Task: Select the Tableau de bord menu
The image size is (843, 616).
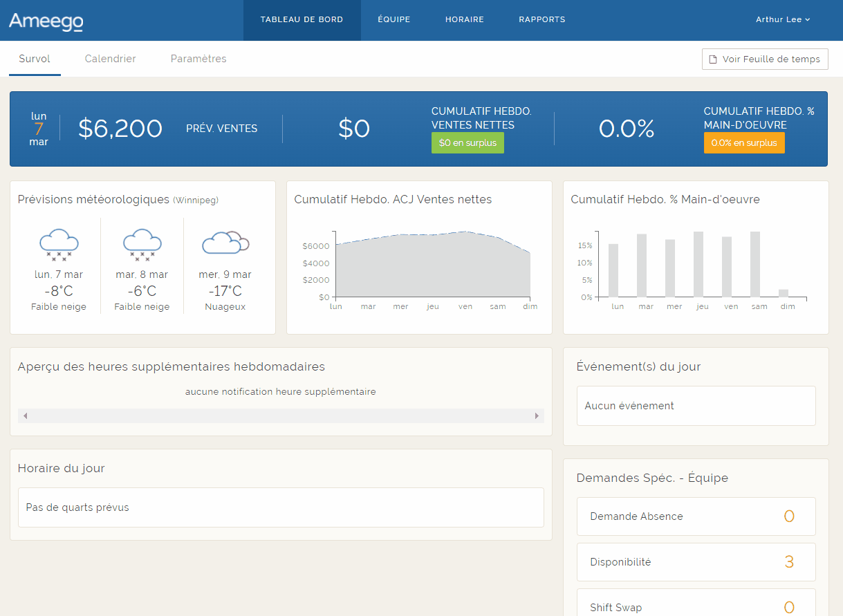Action: pos(302,19)
